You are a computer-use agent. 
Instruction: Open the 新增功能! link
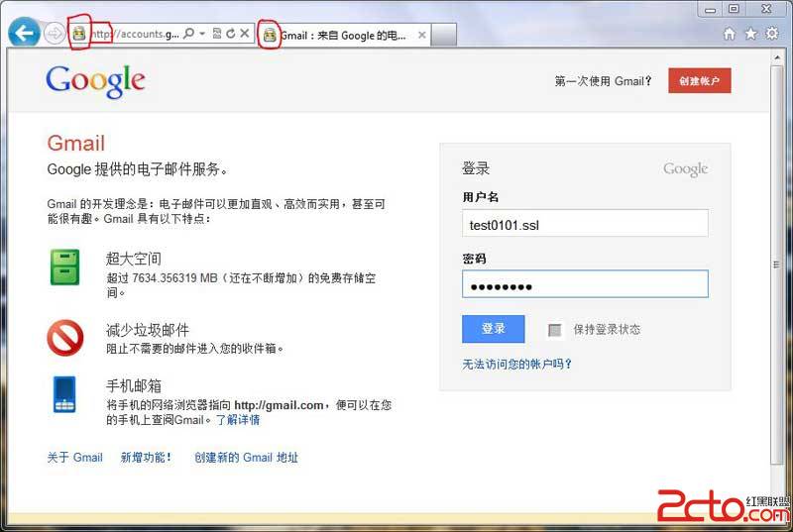coord(146,458)
